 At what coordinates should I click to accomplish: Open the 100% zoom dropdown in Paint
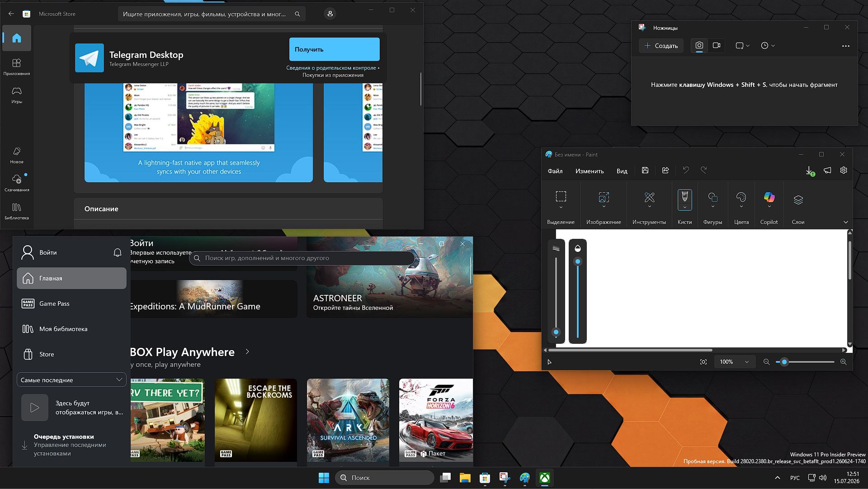[x=735, y=362]
